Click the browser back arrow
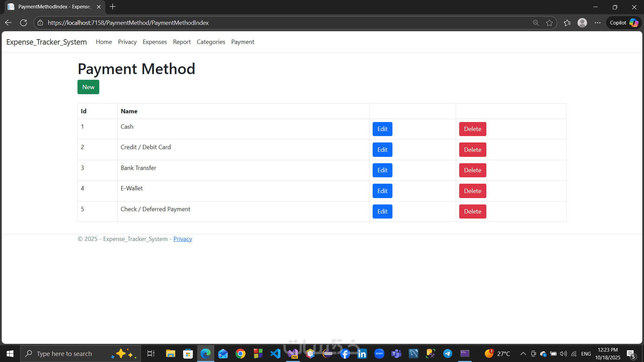644x362 pixels. click(8, 23)
